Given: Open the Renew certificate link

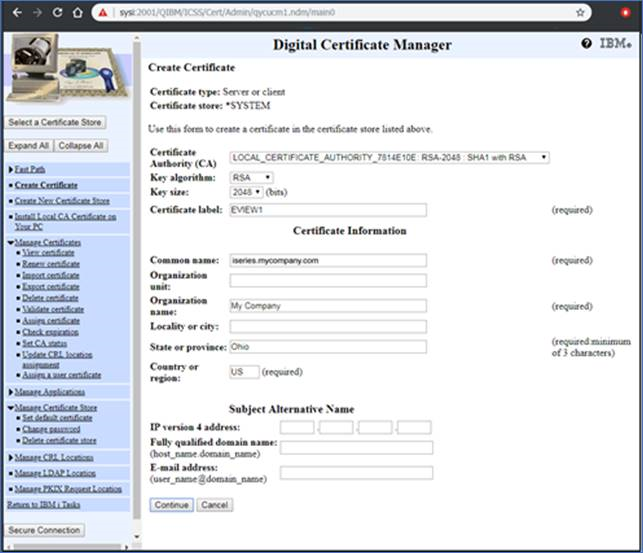Looking at the screenshot, I should tap(51, 264).
